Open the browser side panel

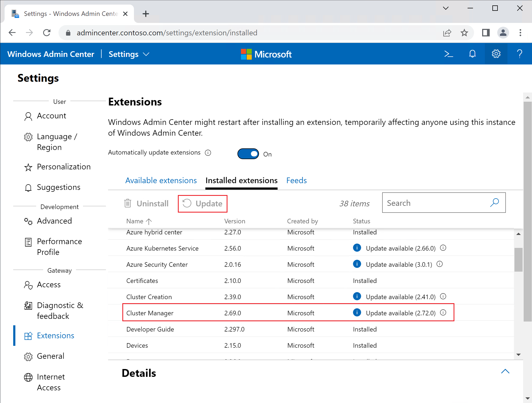coord(486,33)
